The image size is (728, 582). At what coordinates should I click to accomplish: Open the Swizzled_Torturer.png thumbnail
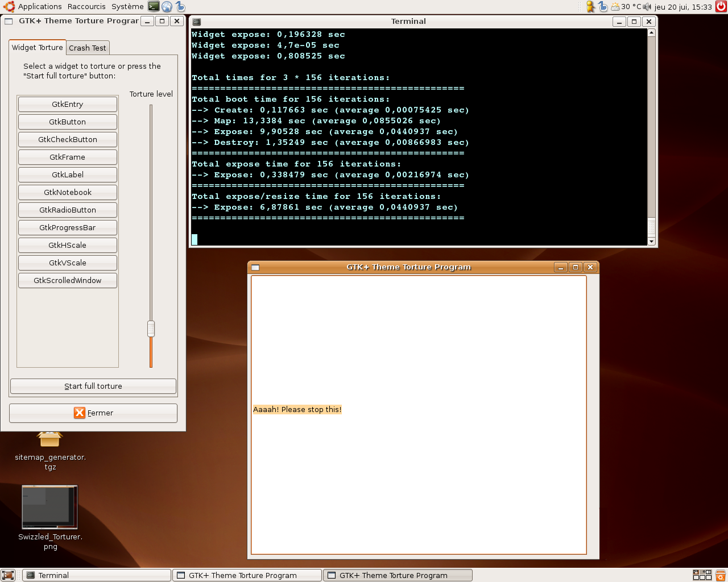tap(49, 507)
